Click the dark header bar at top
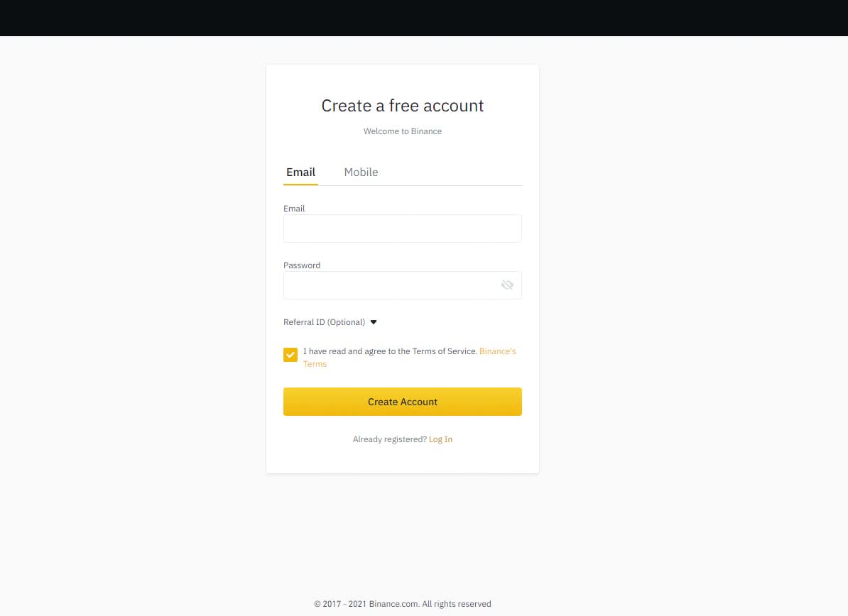Image resolution: width=848 pixels, height=616 pixels. click(x=424, y=18)
